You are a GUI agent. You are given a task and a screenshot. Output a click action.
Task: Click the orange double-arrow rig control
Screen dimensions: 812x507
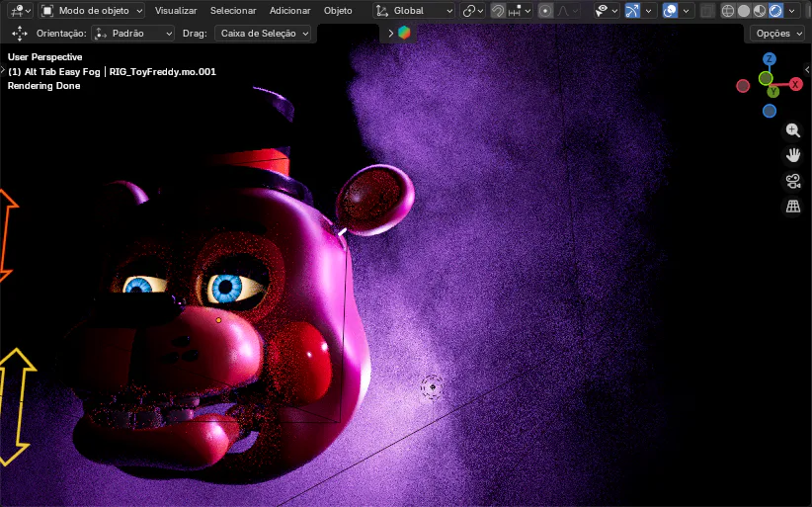click(x=7, y=236)
